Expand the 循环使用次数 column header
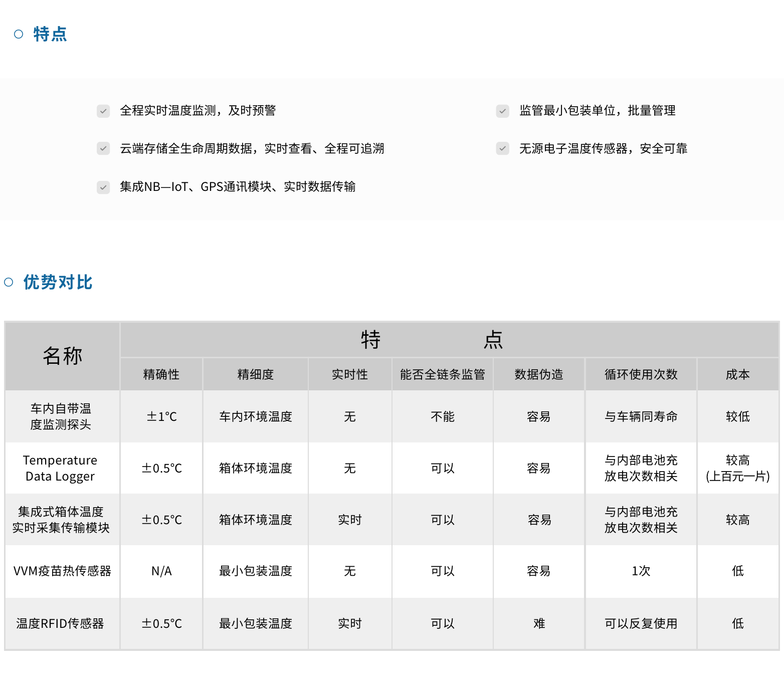The image size is (784, 688). point(641,374)
